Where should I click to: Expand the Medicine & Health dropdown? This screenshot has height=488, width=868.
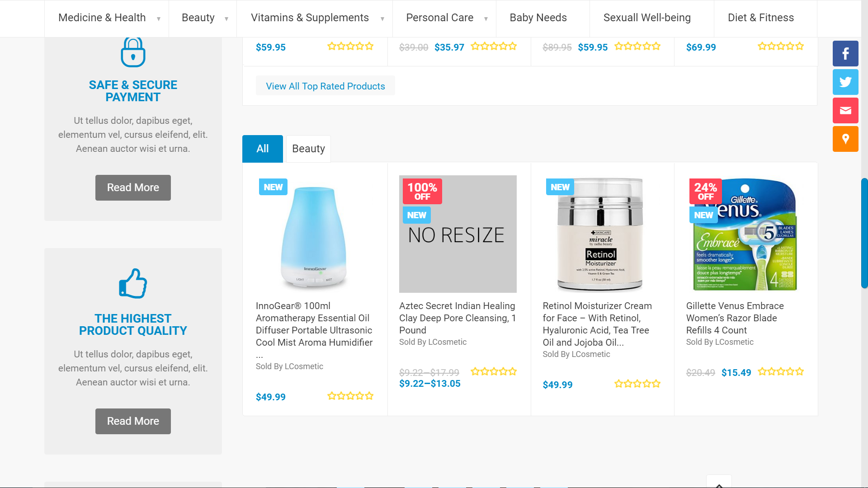158,19
